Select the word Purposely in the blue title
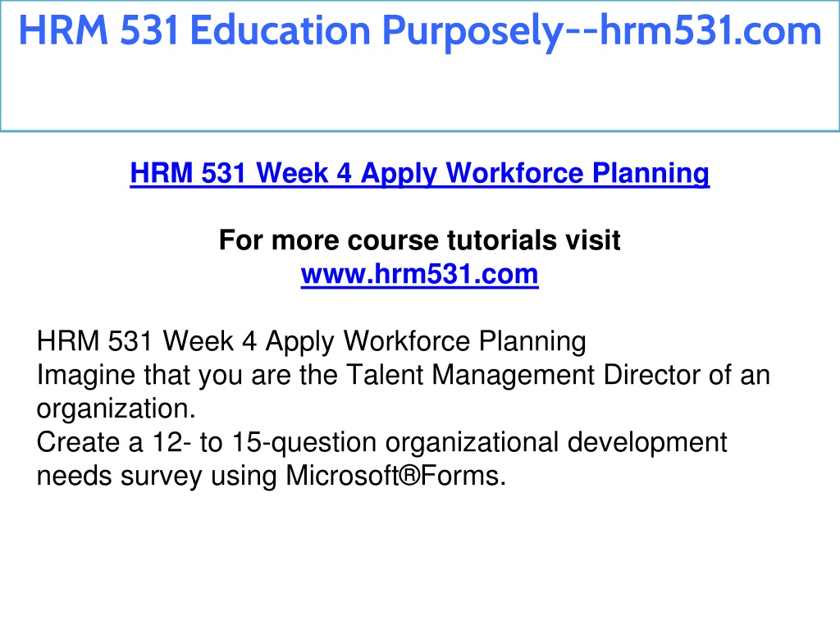840x630 pixels. 472,30
